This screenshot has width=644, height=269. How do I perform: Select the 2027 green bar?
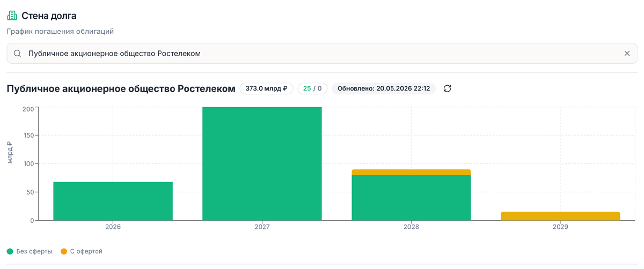point(262,163)
